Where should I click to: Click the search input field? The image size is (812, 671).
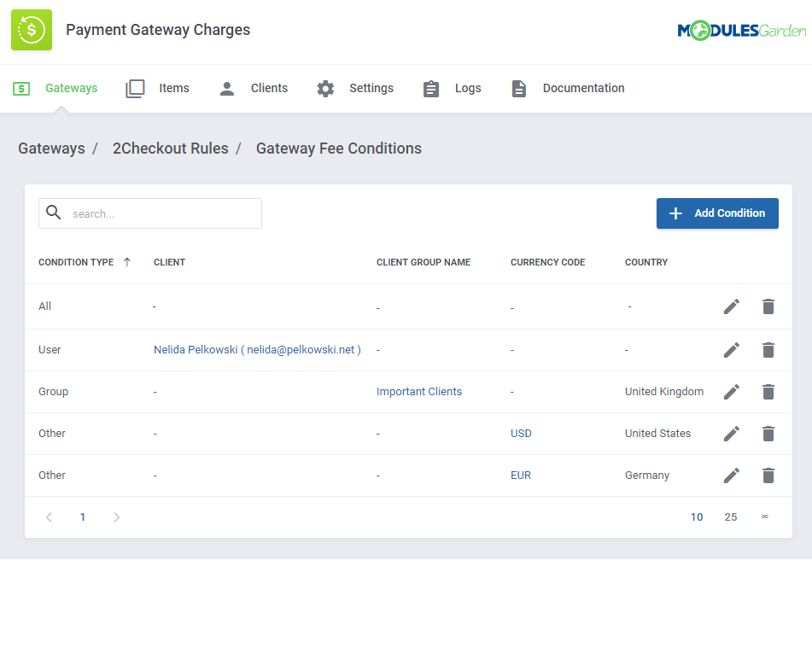point(150,213)
